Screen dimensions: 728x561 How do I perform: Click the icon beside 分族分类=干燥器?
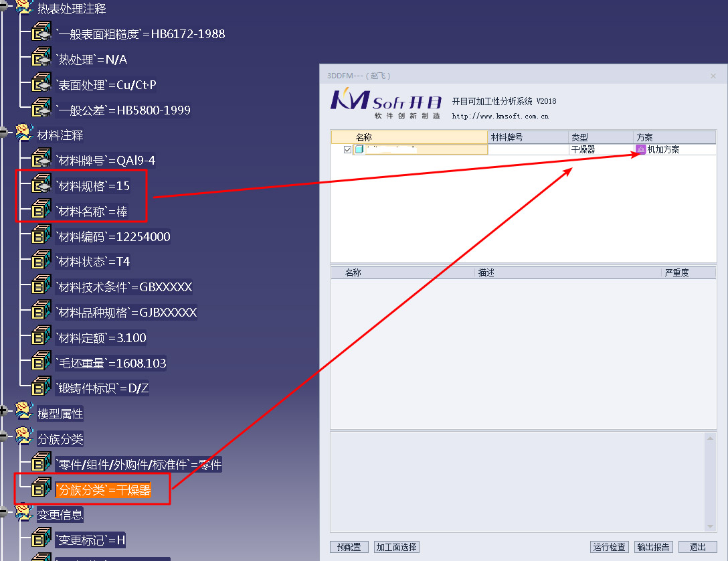click(41, 487)
